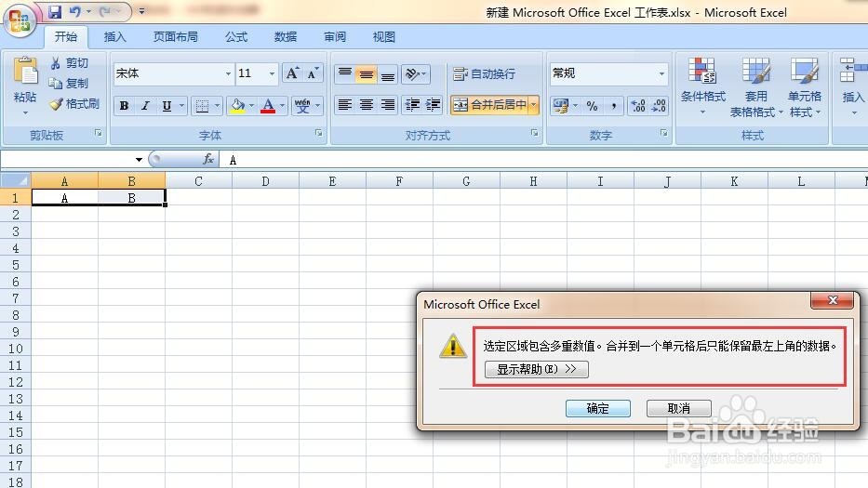Open font name 宋体 dropdown
The height and width of the screenshot is (488, 868).
pos(228,73)
